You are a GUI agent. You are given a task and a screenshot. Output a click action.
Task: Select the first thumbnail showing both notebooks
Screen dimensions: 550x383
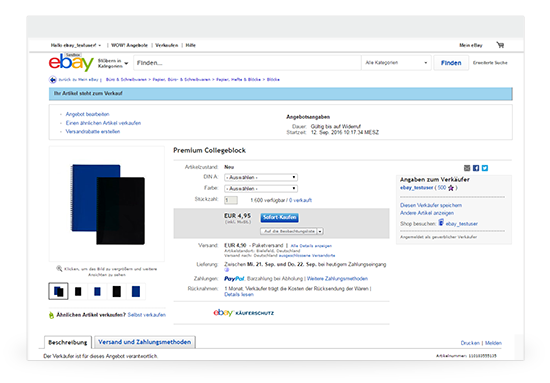click(x=58, y=291)
